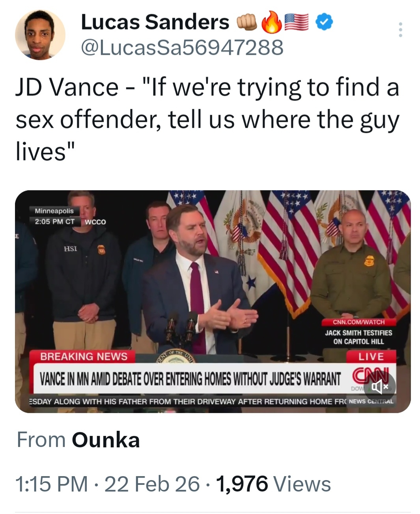
Task: Open the Ounka source link
Action: (106, 440)
